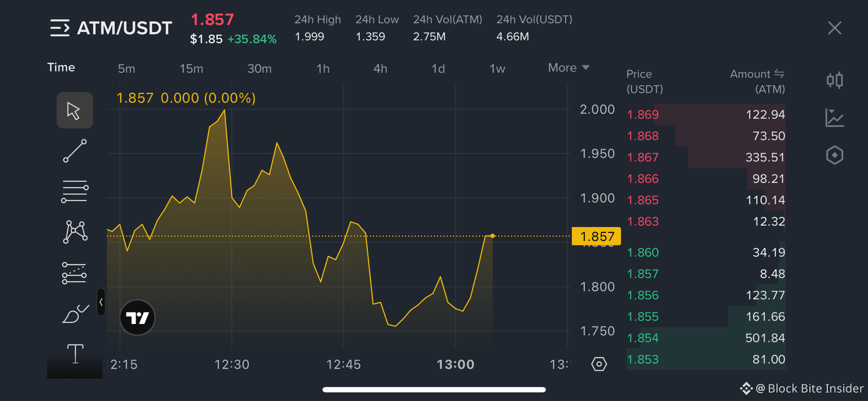Click the 13:00 time axis label
The image size is (868, 401).
tap(455, 364)
